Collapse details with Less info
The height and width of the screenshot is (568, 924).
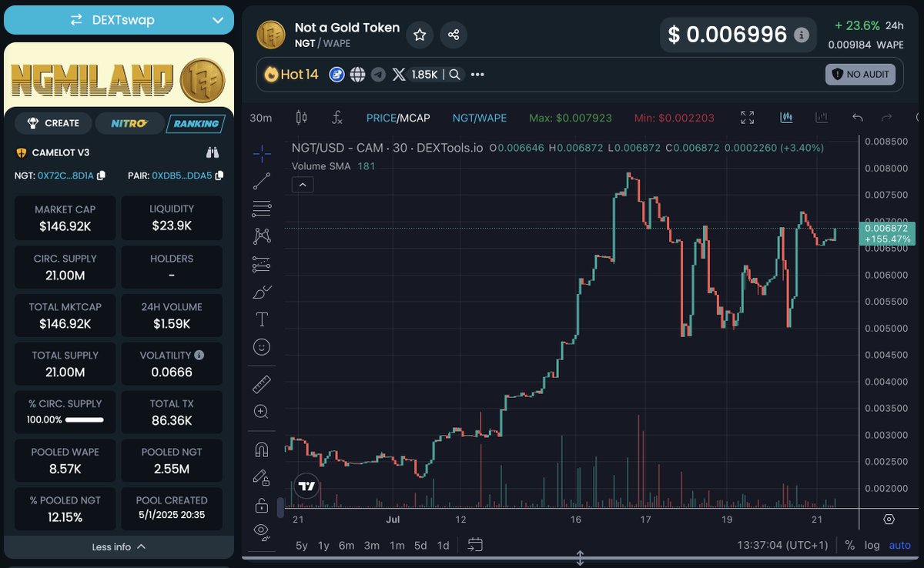coord(119,546)
